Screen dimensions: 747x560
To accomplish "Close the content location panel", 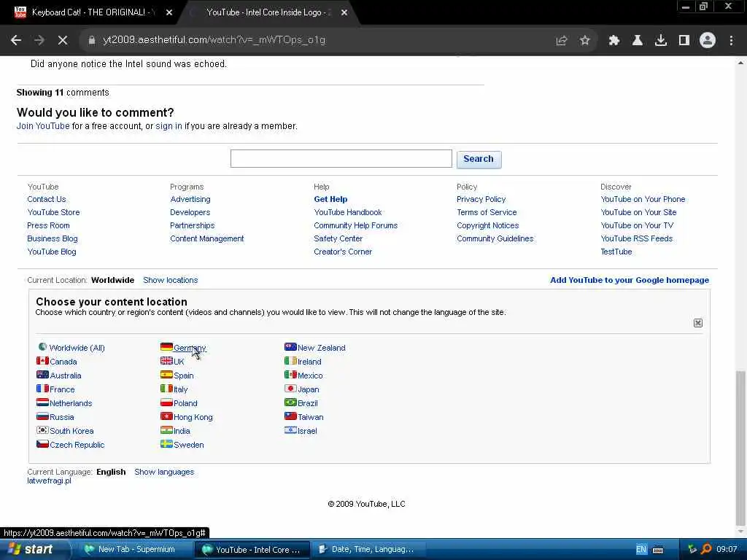I will click(698, 323).
